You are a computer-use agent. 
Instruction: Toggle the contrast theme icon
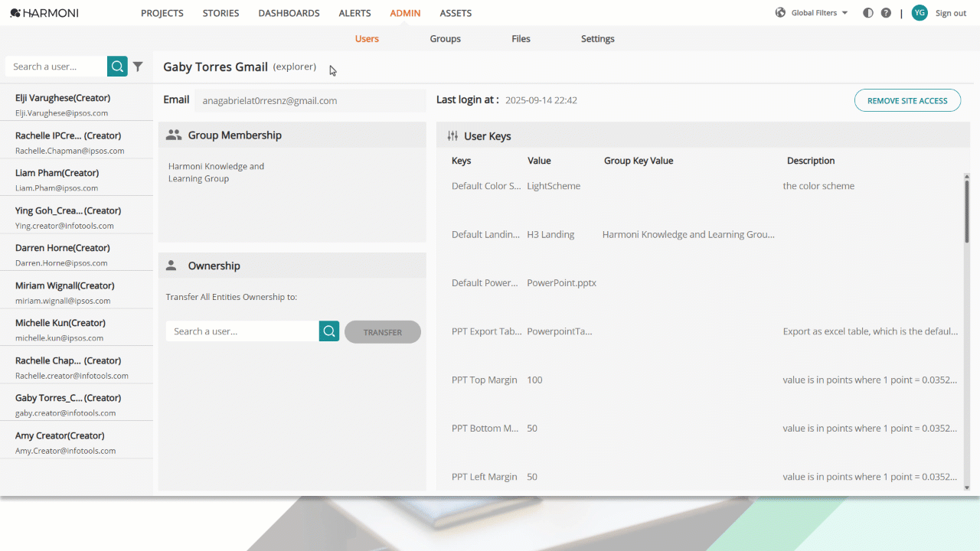click(x=868, y=13)
